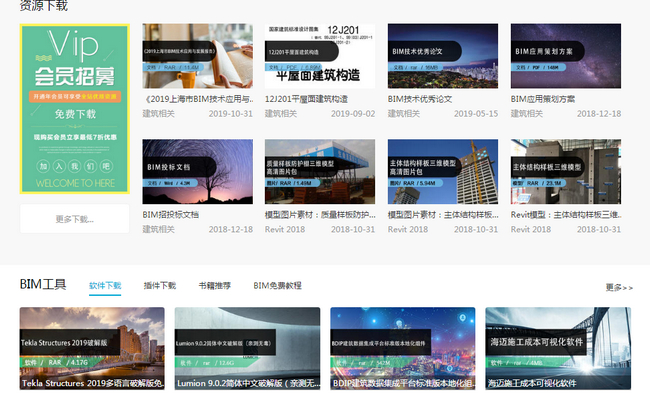Open the BIM技术优秀论文 thumbnail image
Viewport: 650px width, 395px height.
(443, 56)
